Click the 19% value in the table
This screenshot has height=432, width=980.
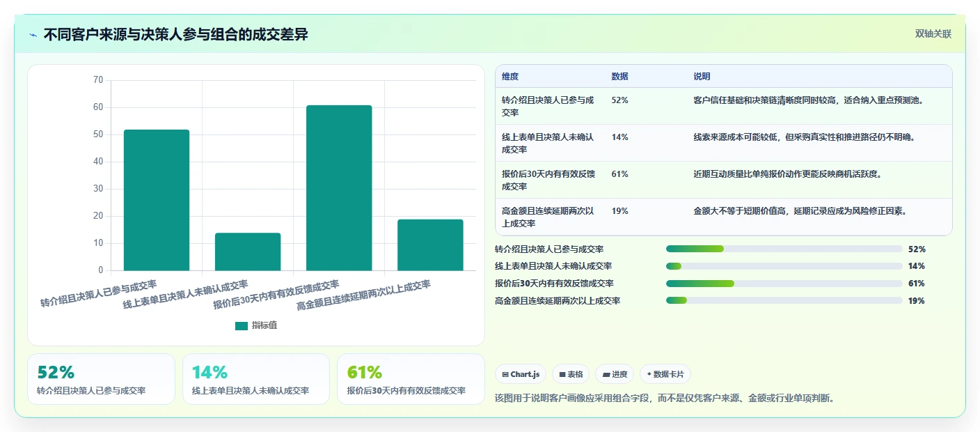619,211
